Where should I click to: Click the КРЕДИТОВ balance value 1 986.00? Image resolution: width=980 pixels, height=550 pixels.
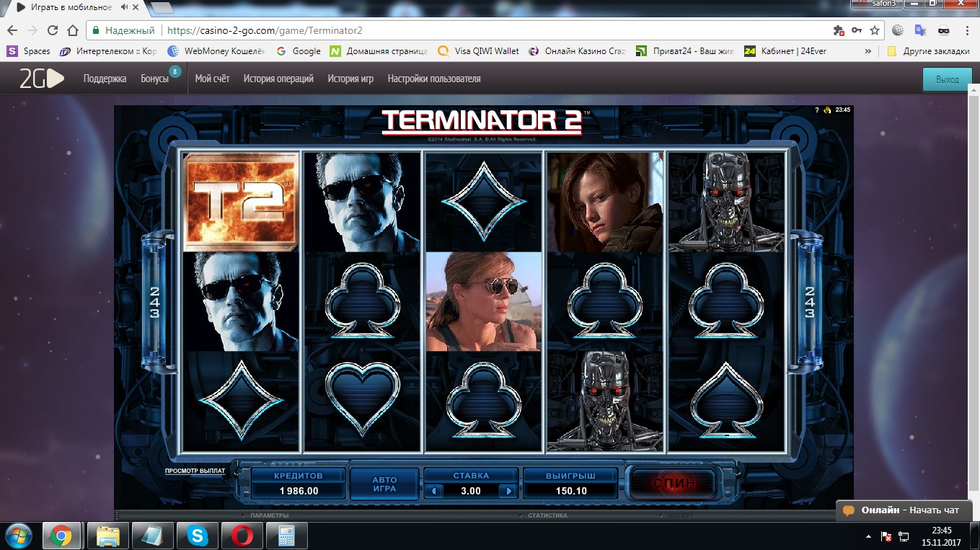click(299, 491)
